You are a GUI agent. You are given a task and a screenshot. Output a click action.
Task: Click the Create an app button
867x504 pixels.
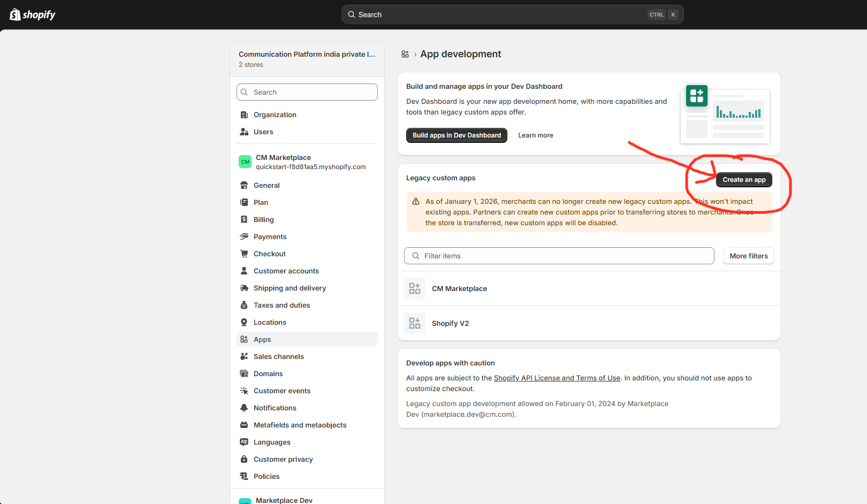(x=744, y=180)
